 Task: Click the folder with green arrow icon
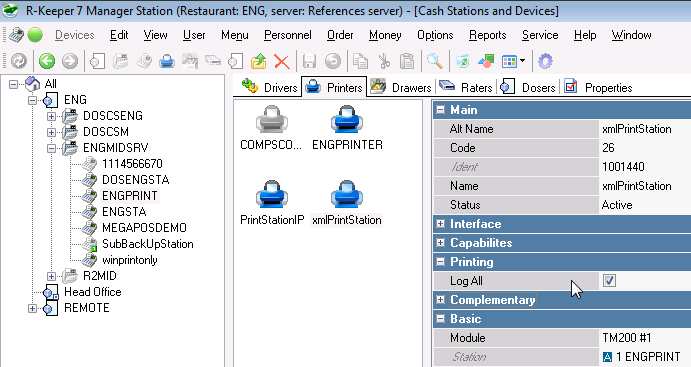click(259, 61)
